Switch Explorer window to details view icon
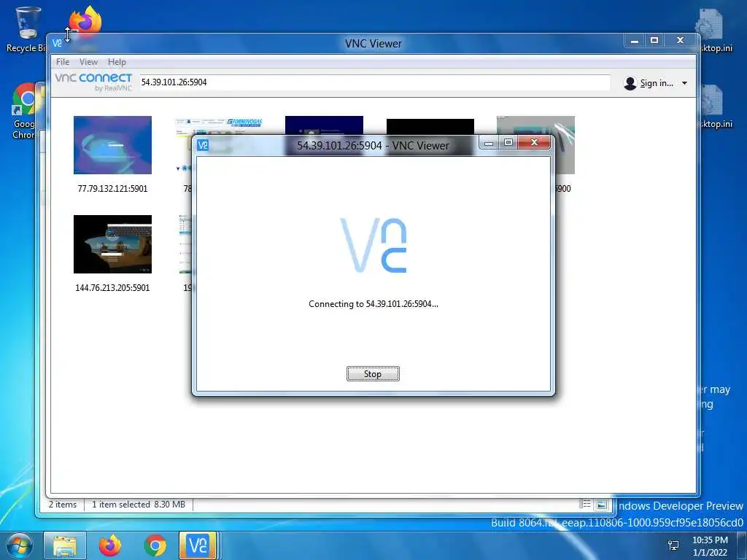 pyautogui.click(x=584, y=505)
